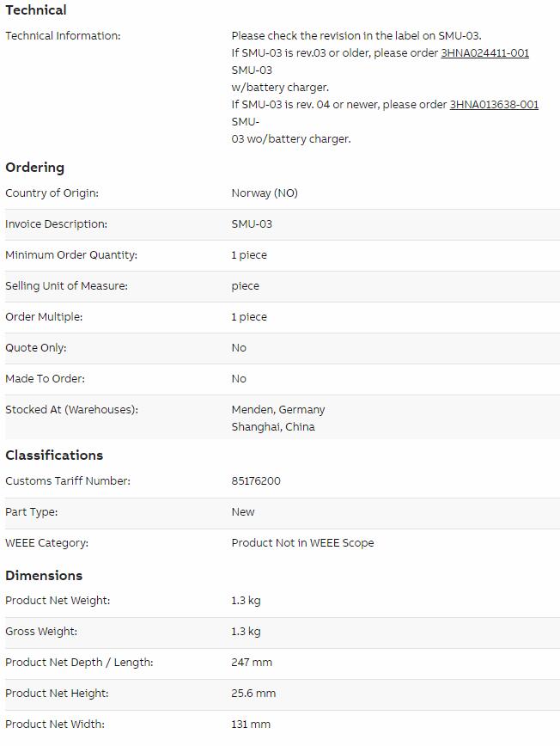Select the Dimensions section heading
Screen dimensions: 560x746
[44, 576]
